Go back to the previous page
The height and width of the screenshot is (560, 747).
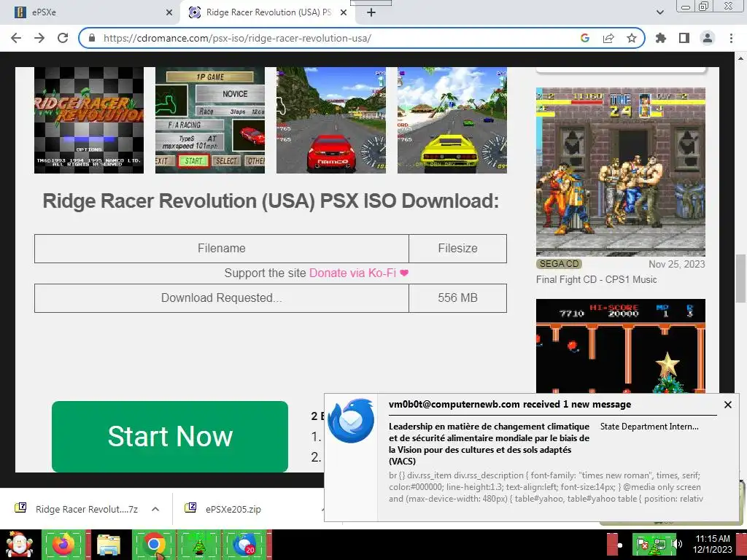[x=16, y=38]
